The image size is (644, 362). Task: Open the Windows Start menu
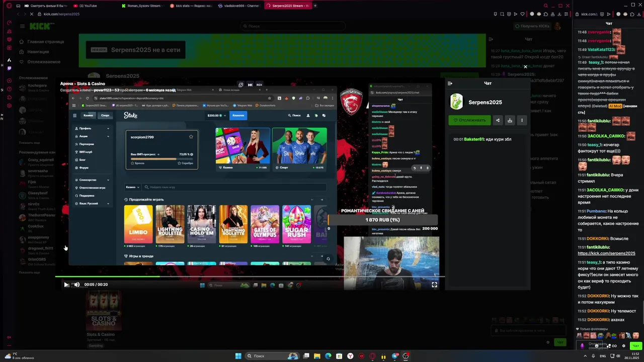[x=238, y=356]
